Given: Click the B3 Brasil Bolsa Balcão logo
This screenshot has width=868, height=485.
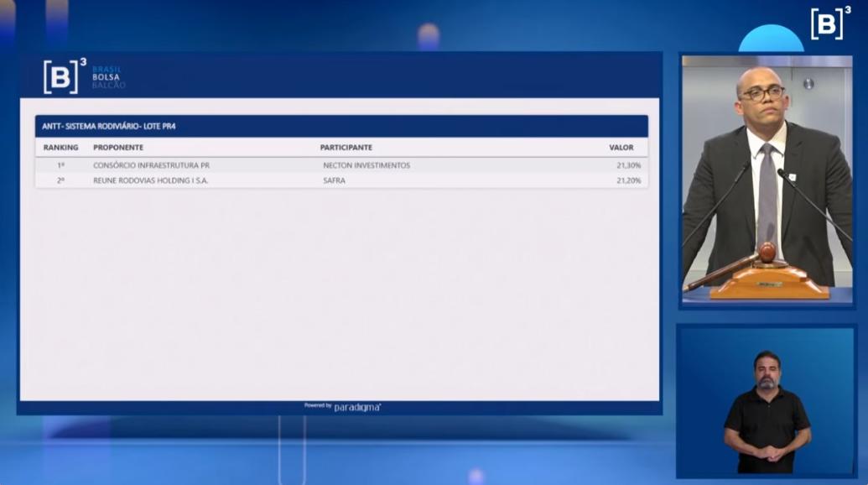Looking at the screenshot, I should [84, 76].
